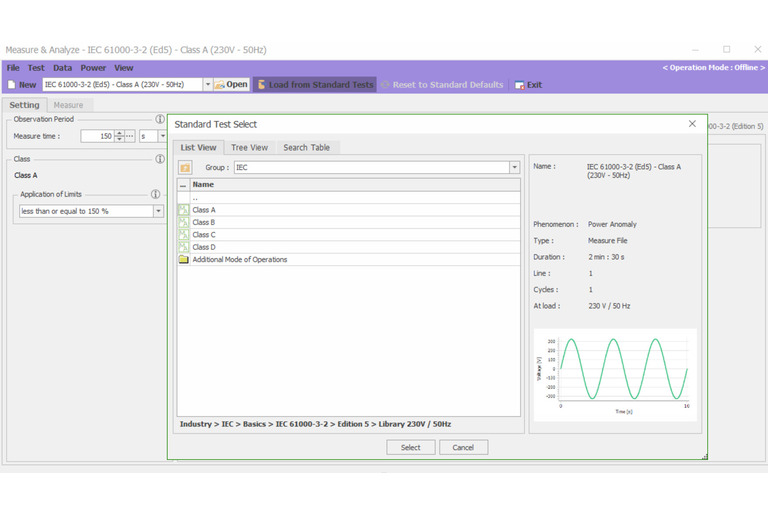768x515 pixels.
Task: Select Class B in the list
Action: [349, 222]
